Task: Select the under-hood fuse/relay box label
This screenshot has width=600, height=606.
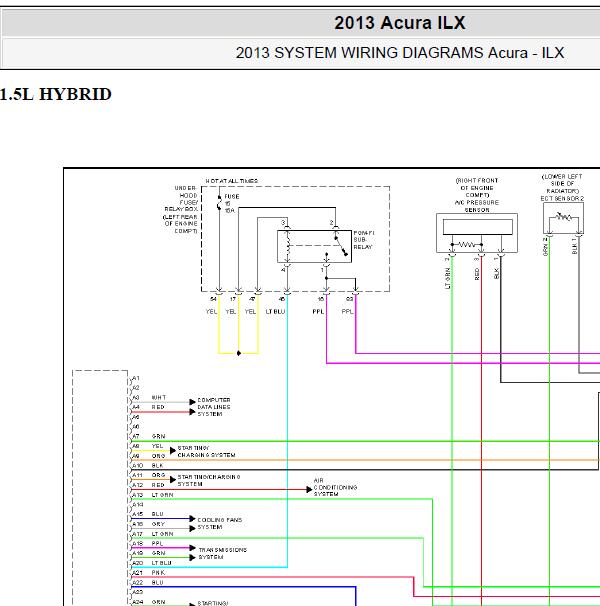Action: pyautogui.click(x=181, y=209)
